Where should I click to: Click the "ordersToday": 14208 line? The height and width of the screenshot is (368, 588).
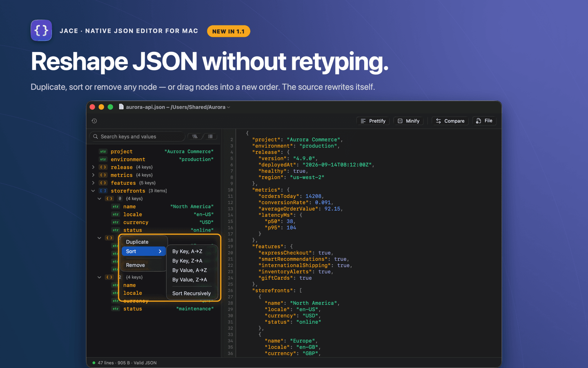[x=291, y=196]
